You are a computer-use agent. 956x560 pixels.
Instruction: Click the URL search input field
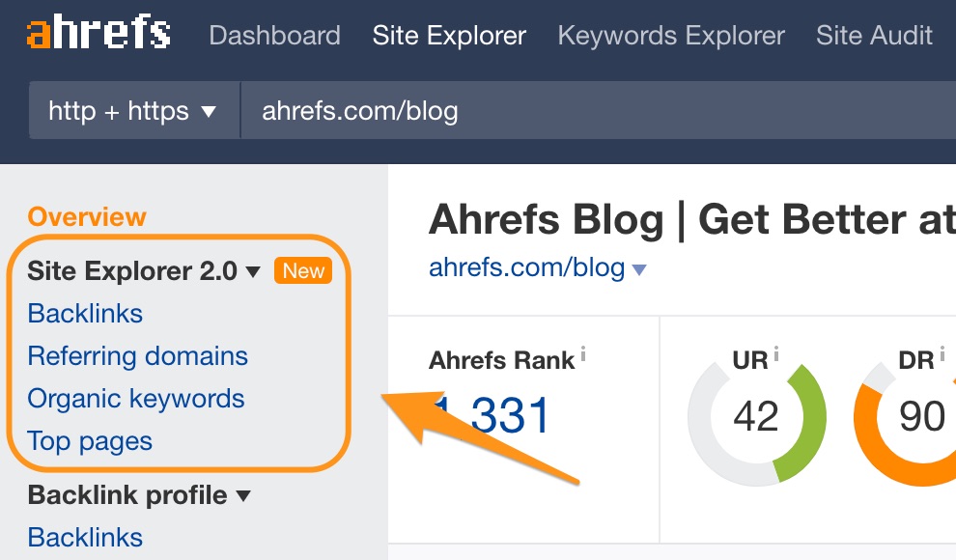579,112
